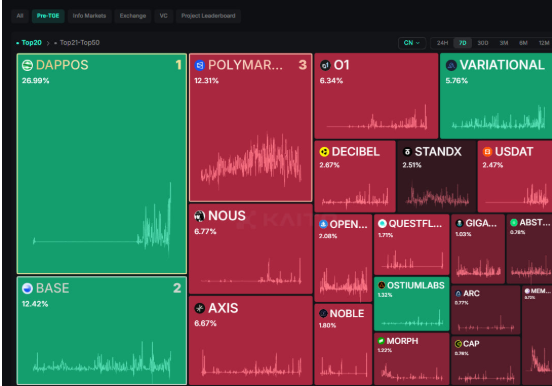Click the AXIS 6.67% value
This screenshot has width=552, height=386.
[x=205, y=323]
